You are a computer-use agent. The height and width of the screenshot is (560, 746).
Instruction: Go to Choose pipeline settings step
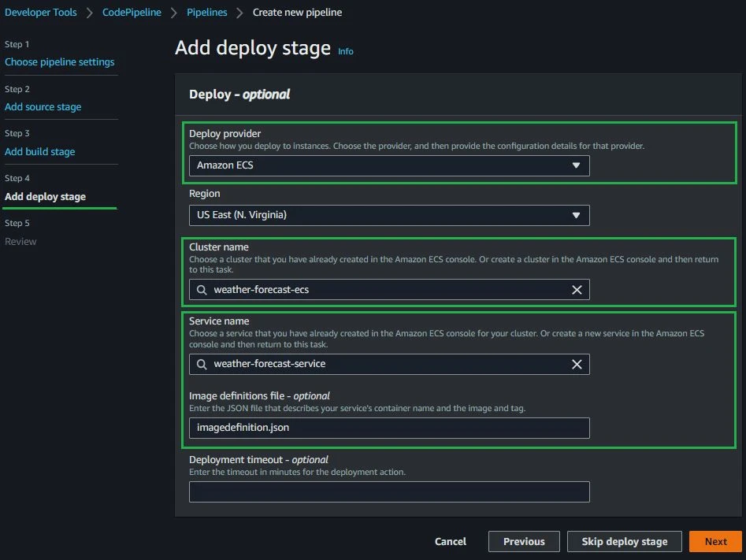click(x=60, y=61)
